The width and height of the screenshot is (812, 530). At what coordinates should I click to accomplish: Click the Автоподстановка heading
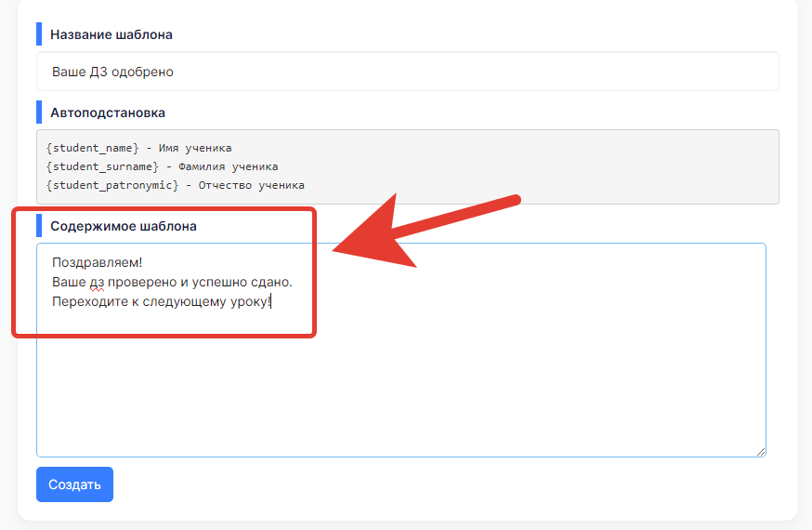(108, 113)
